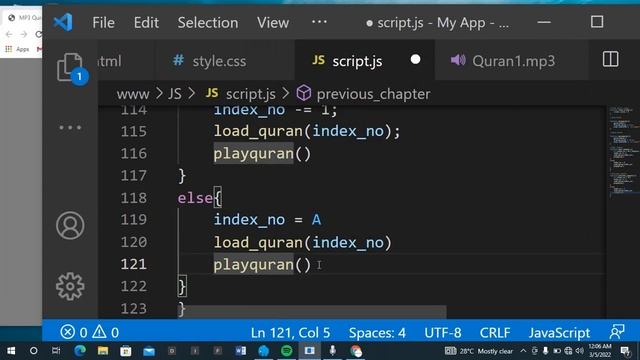Show hidden system tray icons
The width and height of the screenshot is (640, 360).
523,351
